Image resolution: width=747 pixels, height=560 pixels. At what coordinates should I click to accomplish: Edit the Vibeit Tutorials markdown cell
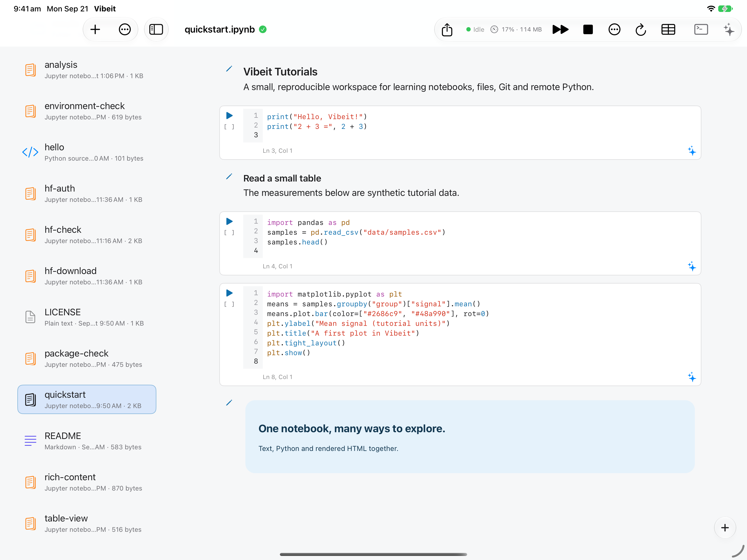tap(229, 69)
